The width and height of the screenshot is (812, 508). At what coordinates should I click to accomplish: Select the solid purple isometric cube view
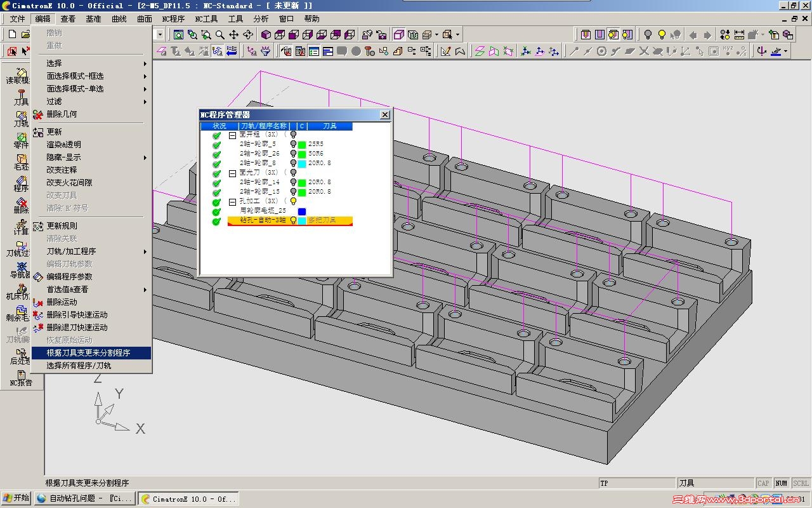click(x=266, y=34)
